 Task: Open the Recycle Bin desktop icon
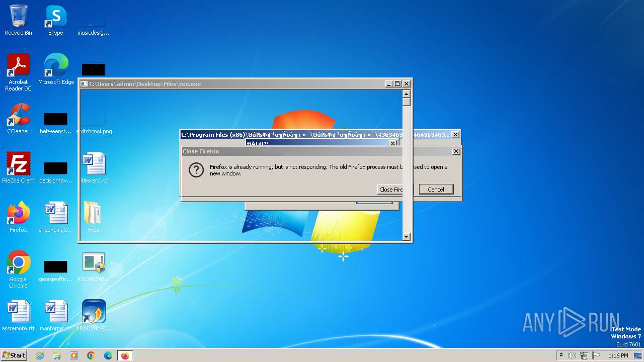tap(18, 20)
